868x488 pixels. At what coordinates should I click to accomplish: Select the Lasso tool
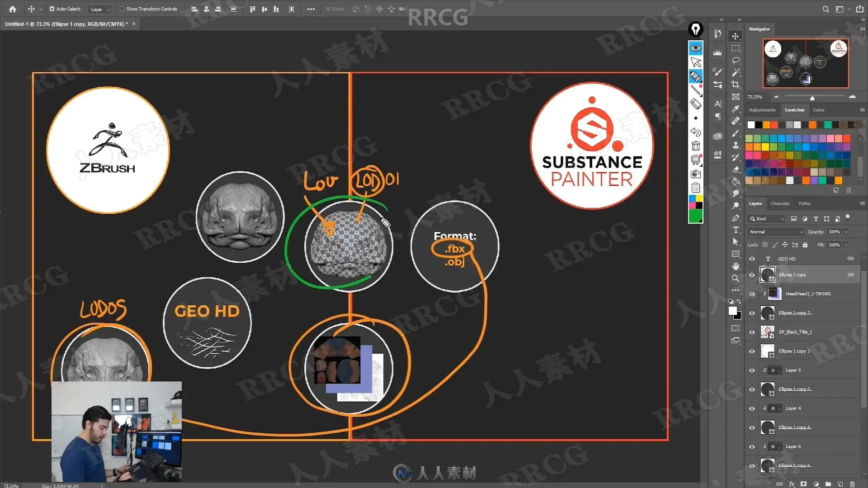coord(736,61)
